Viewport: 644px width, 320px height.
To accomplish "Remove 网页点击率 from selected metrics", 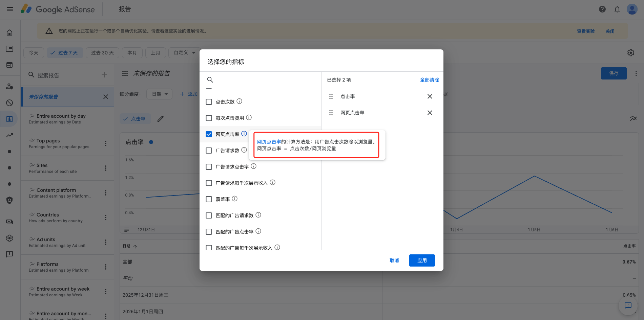I will pyautogui.click(x=430, y=113).
